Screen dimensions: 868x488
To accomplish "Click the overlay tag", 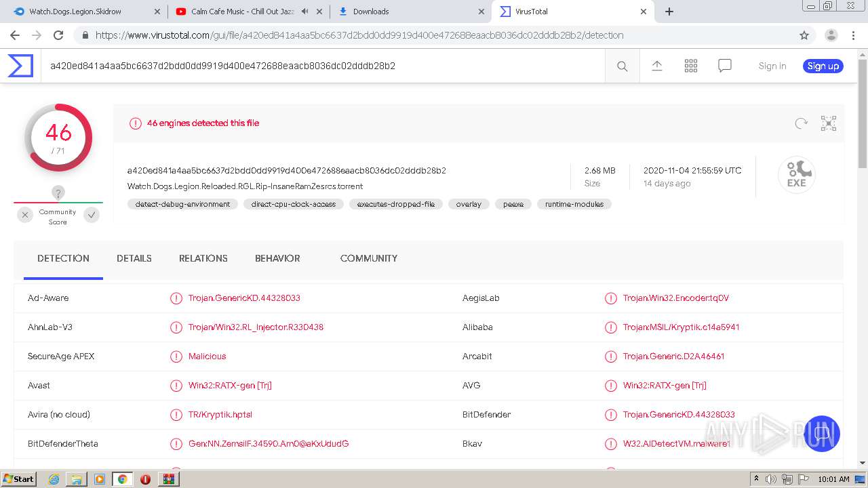I will click(x=469, y=204).
